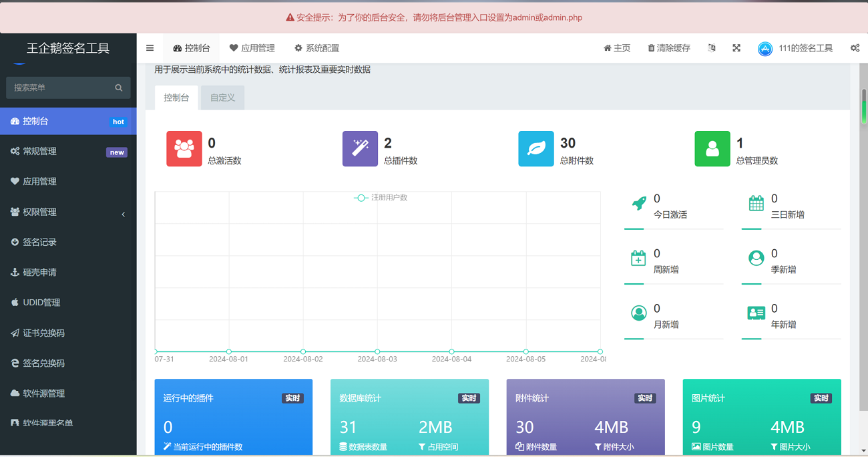Click the language switch icon in the header

(712, 48)
